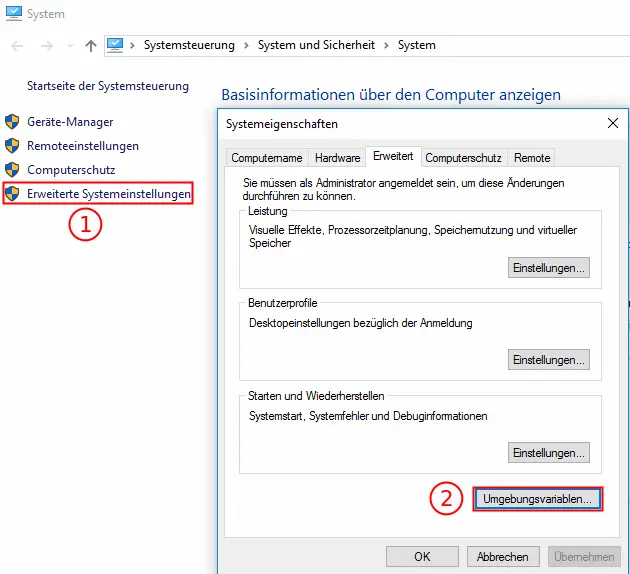Screen dimensions: 630x574
Task: Expand chevron after Systemsteuerung breadcrumb
Action: 246,45
